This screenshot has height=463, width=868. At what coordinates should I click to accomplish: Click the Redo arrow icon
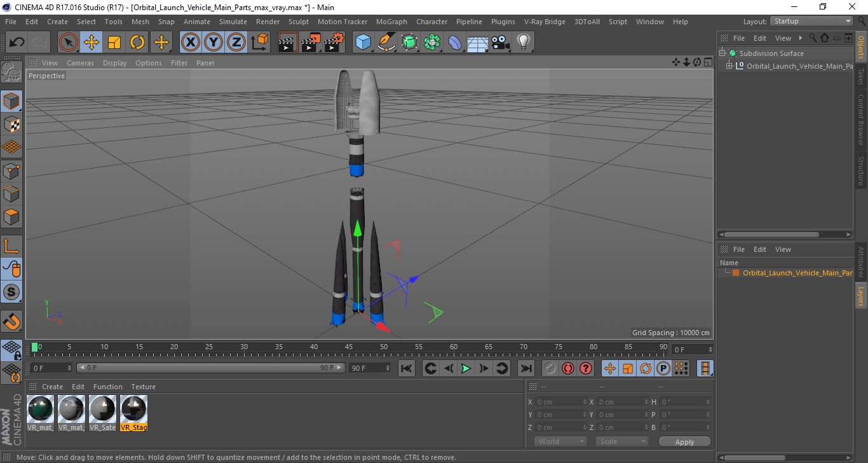pos(39,43)
